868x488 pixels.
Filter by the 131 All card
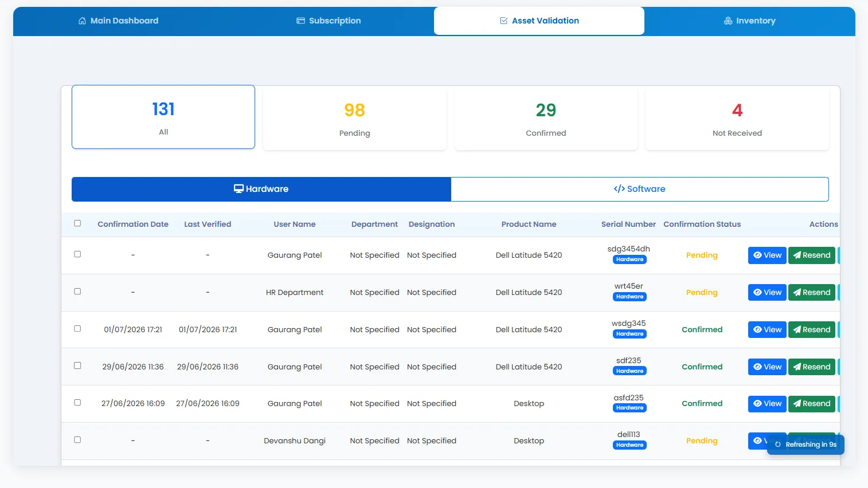(x=163, y=117)
